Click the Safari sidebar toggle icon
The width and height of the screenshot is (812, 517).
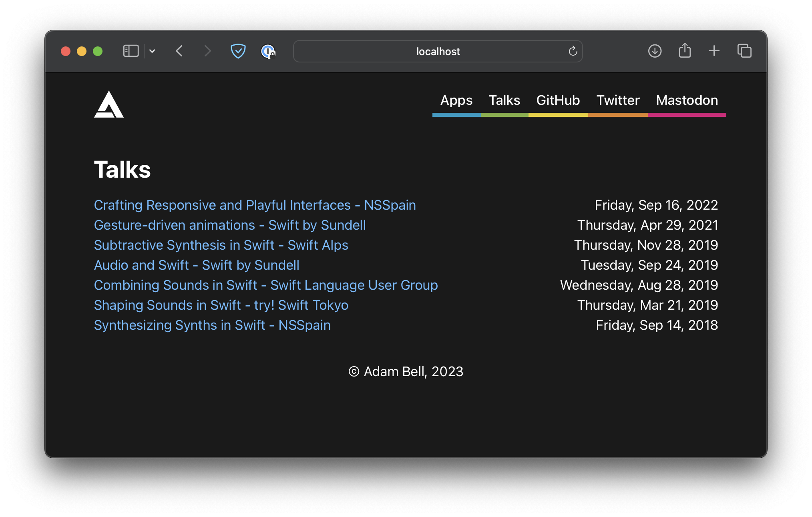(x=131, y=52)
